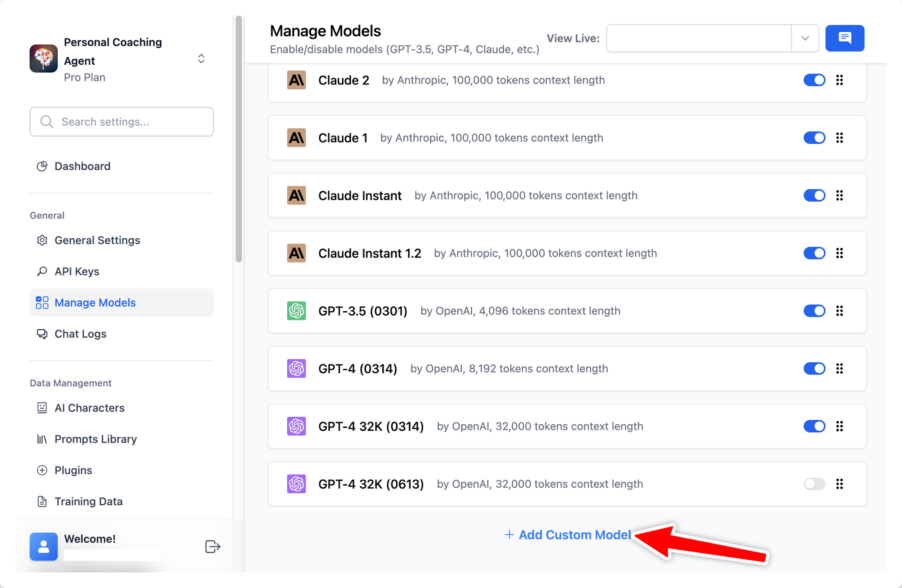Grab the drag handle for Claude 2
This screenshot has height=588, width=902.
click(x=839, y=80)
